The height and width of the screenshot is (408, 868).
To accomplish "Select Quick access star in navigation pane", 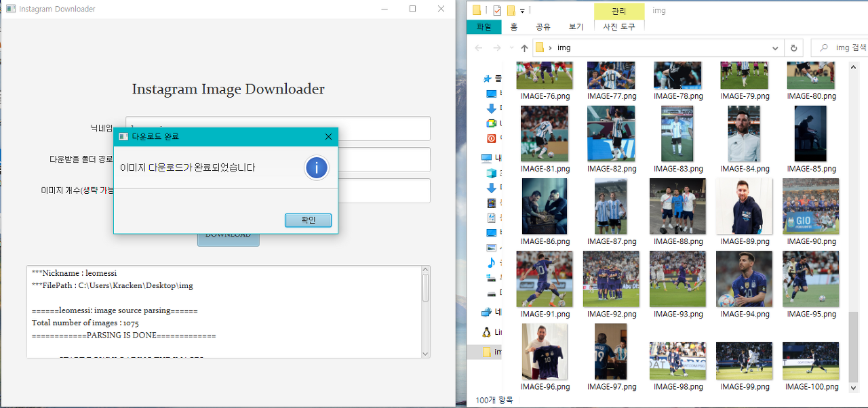I will pyautogui.click(x=487, y=79).
